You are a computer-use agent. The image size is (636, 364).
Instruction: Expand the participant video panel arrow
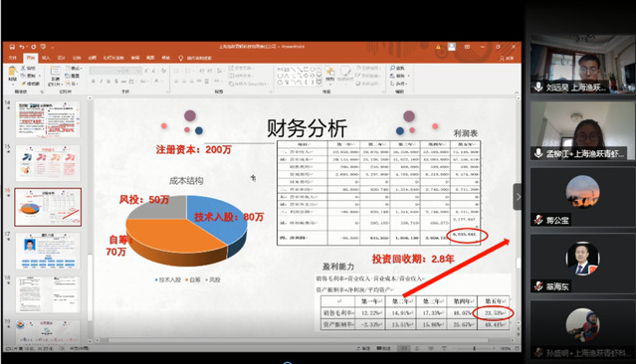point(518,197)
